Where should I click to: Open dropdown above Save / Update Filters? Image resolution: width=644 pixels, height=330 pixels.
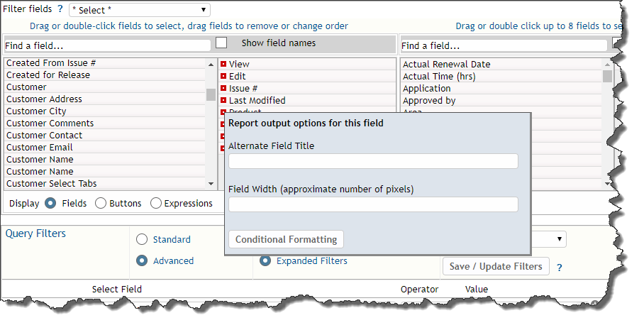coord(548,239)
